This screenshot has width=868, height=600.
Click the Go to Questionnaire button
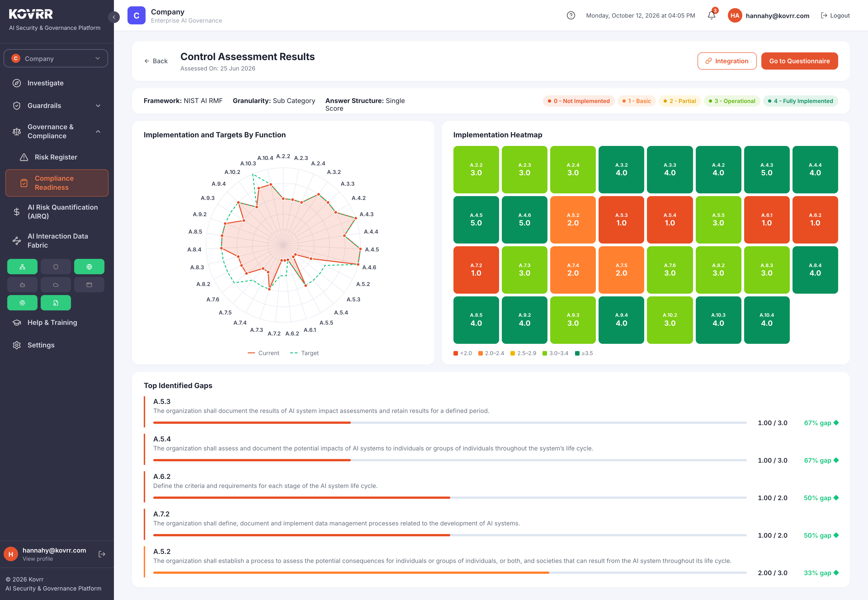[x=799, y=61]
